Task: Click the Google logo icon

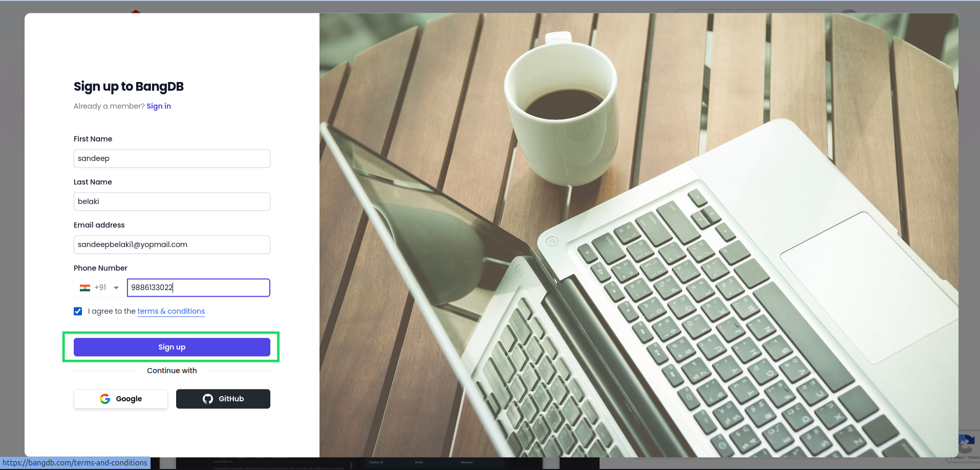Action: click(x=105, y=399)
